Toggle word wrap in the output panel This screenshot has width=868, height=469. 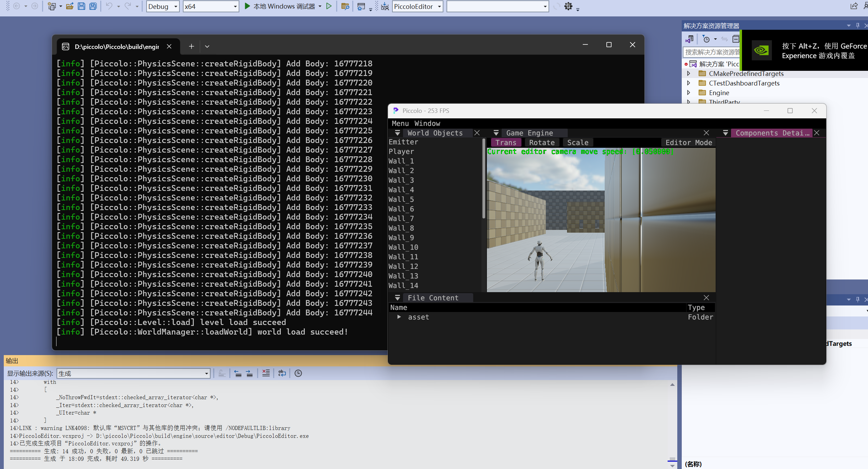point(282,373)
